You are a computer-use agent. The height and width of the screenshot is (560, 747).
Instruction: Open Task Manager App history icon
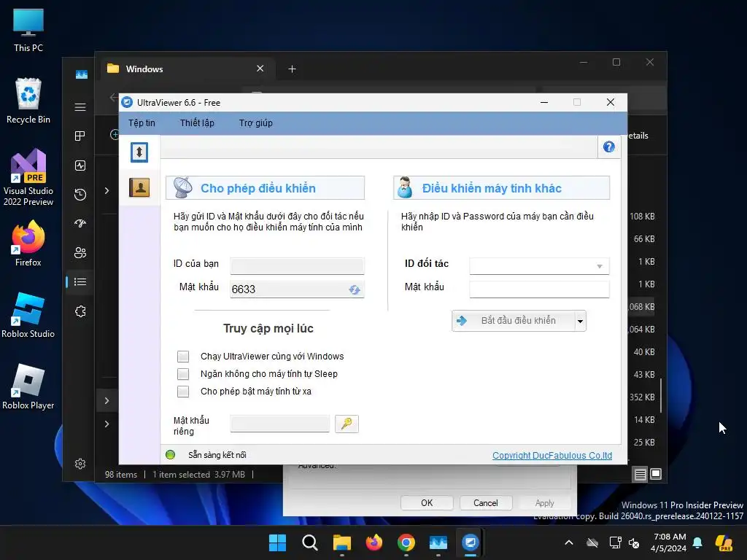(80, 194)
